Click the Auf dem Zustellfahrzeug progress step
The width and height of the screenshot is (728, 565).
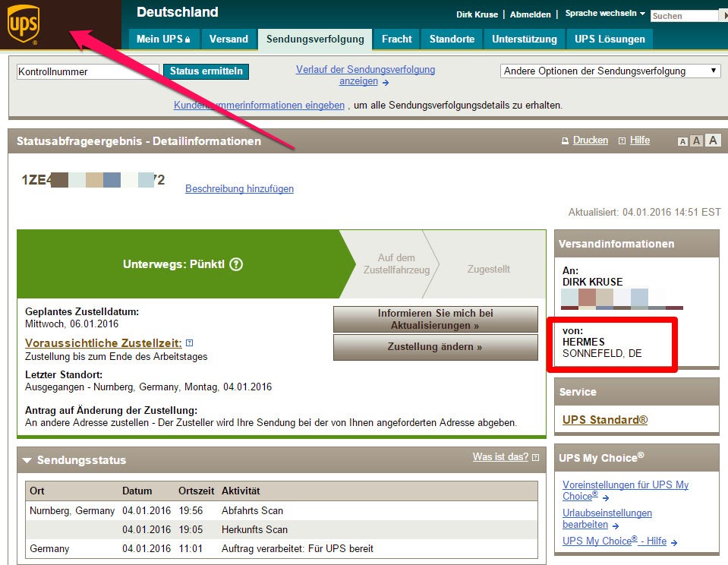[396, 264]
